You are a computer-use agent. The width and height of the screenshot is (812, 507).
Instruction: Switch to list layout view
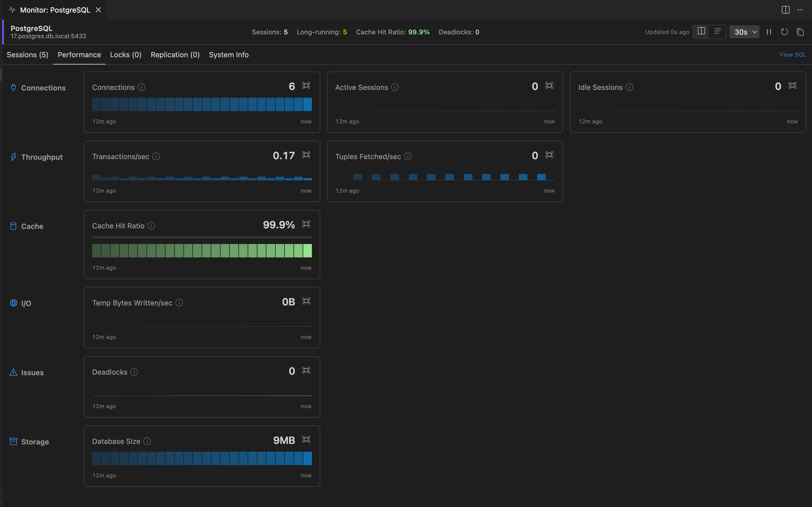[717, 31]
